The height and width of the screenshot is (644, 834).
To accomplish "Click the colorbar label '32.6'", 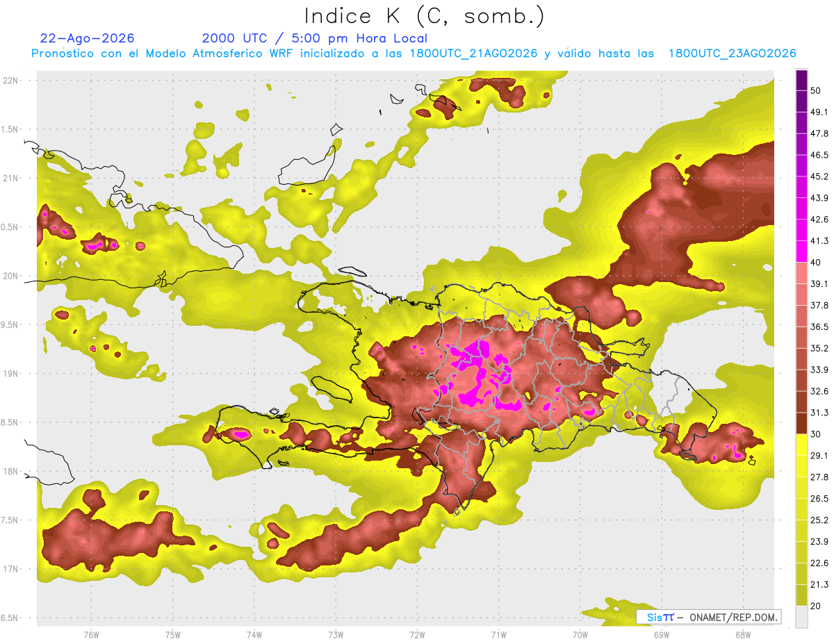I will (819, 392).
